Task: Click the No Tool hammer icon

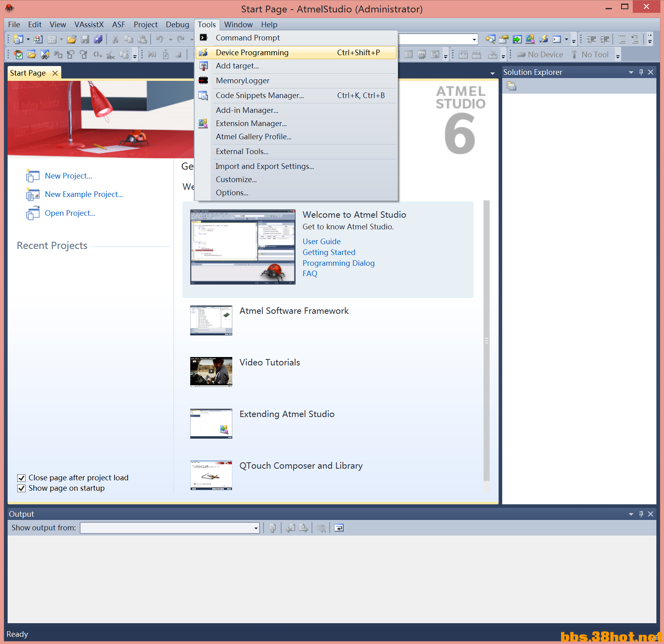Action: [574, 54]
